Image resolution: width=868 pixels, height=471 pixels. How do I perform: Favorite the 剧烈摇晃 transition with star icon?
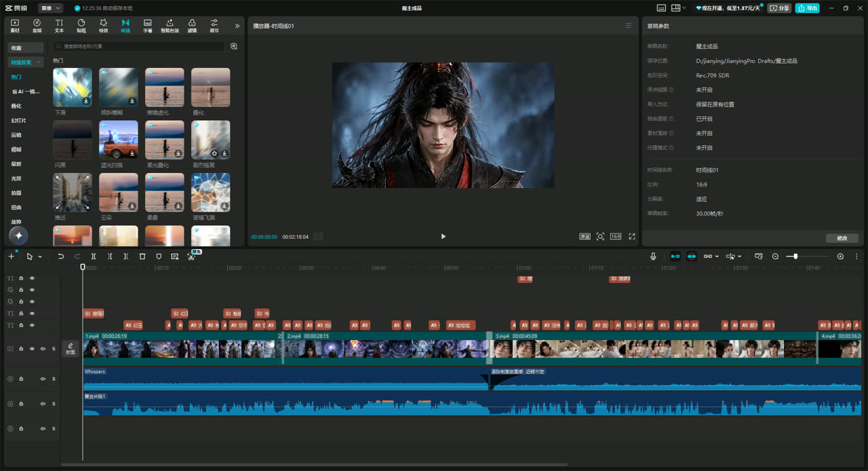(x=214, y=153)
